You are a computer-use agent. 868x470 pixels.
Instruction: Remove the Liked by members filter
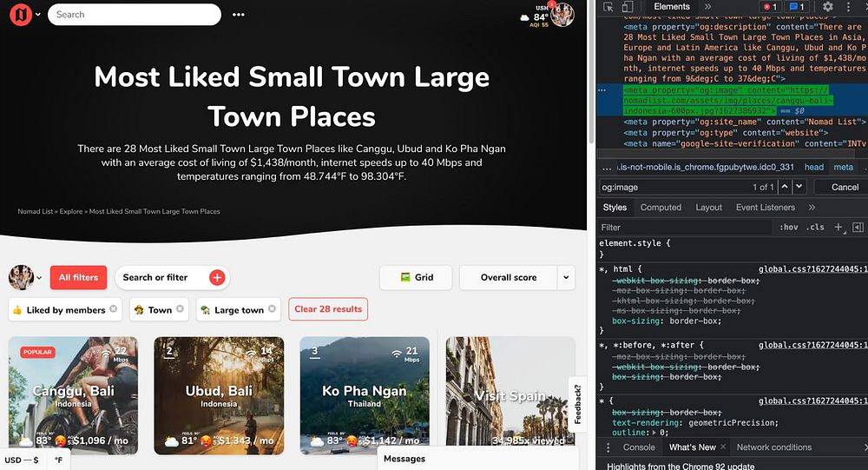click(x=114, y=308)
